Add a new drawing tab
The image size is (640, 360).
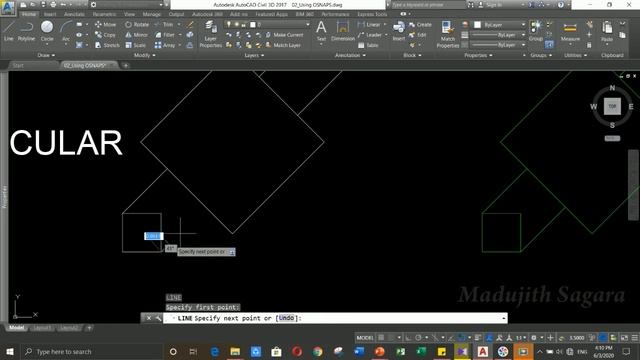tap(126, 65)
